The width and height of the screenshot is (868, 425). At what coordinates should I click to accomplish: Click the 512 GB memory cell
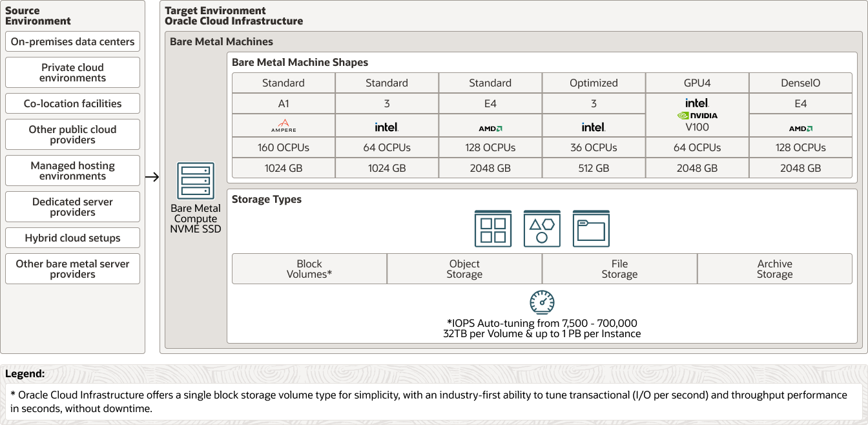(x=594, y=168)
